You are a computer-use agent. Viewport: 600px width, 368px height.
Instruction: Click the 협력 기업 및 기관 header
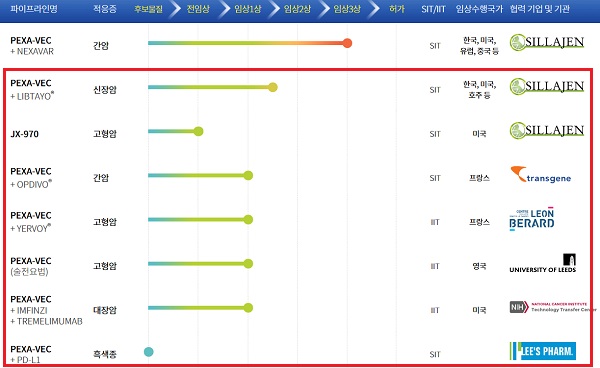[540, 9]
